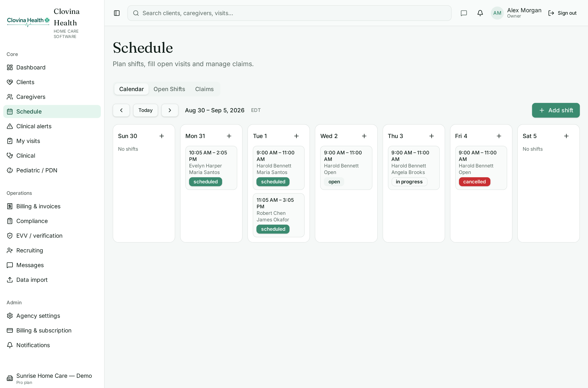
Task: Open Evelyn Harper shift on Monday
Action: pyautogui.click(x=211, y=168)
